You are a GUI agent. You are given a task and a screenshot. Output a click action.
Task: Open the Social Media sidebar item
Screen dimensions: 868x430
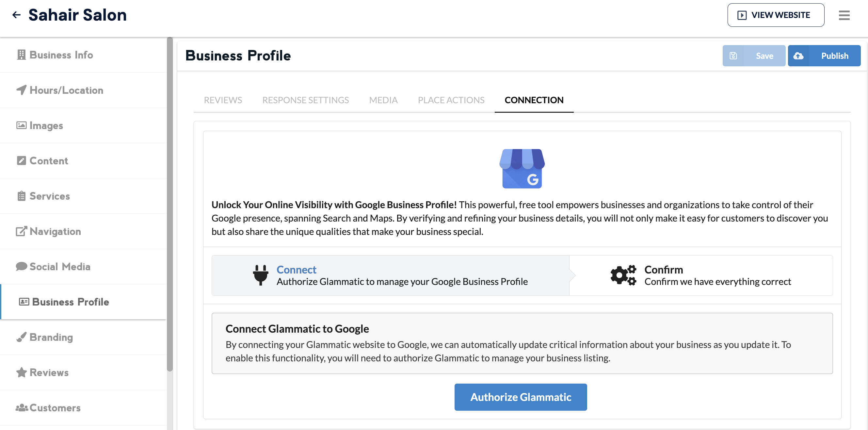click(60, 266)
